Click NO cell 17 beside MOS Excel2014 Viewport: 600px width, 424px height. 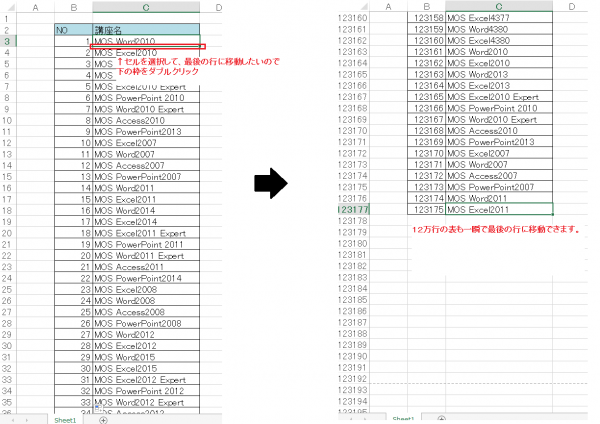[73, 222]
